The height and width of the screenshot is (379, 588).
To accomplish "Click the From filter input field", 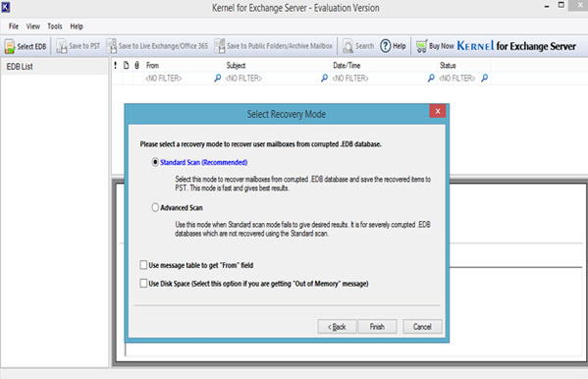I will [180, 78].
